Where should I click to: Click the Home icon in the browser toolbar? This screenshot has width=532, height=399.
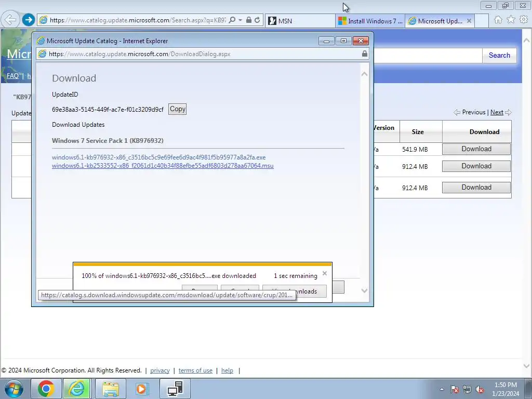point(498,20)
